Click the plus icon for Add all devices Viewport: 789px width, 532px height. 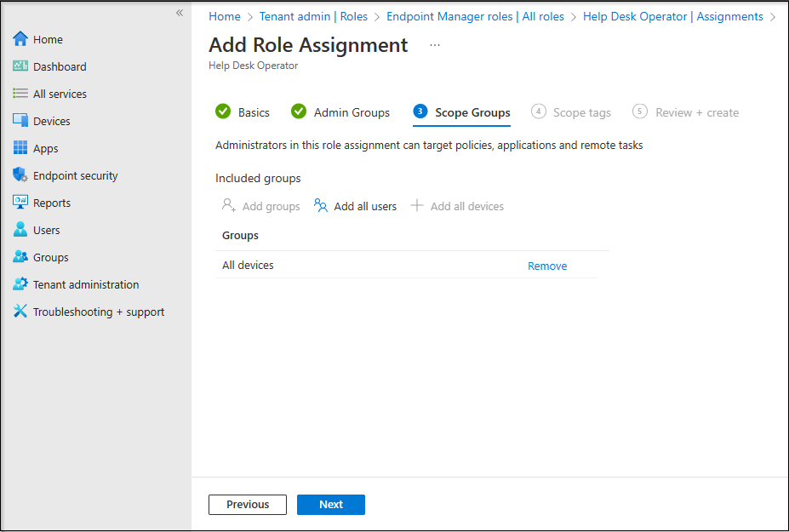(417, 205)
